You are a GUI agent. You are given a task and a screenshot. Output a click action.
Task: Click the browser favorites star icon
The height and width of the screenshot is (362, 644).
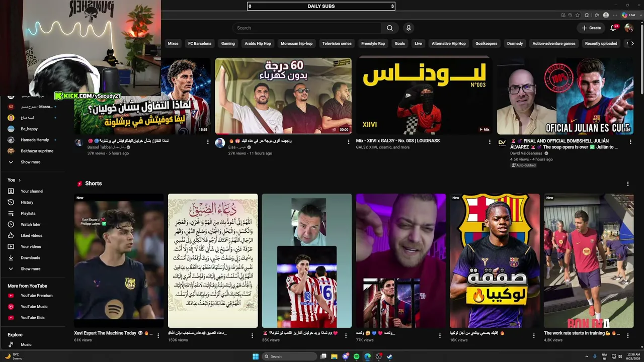(x=578, y=15)
